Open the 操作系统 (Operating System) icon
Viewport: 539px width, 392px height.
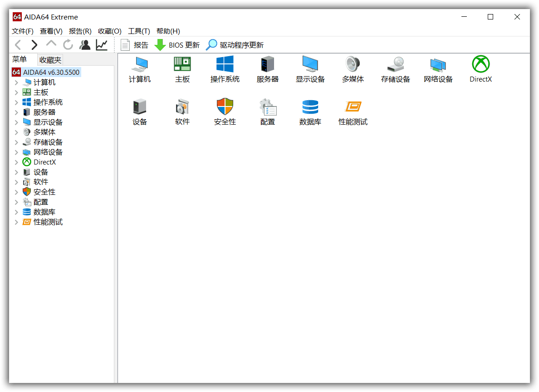coord(225,69)
